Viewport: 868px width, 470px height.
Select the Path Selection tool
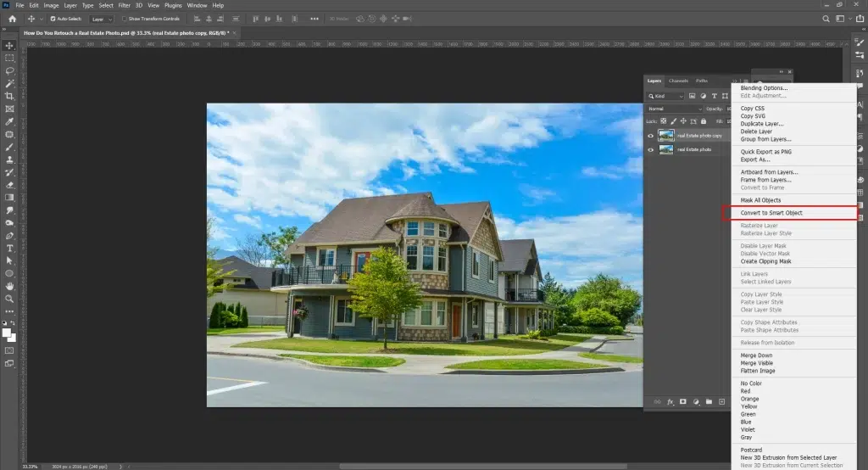[9, 260]
